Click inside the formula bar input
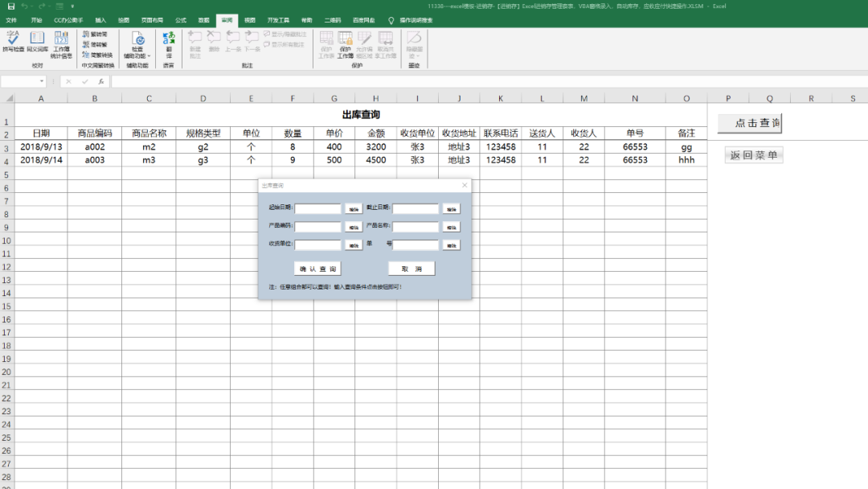The width and height of the screenshot is (868, 489). (489, 81)
